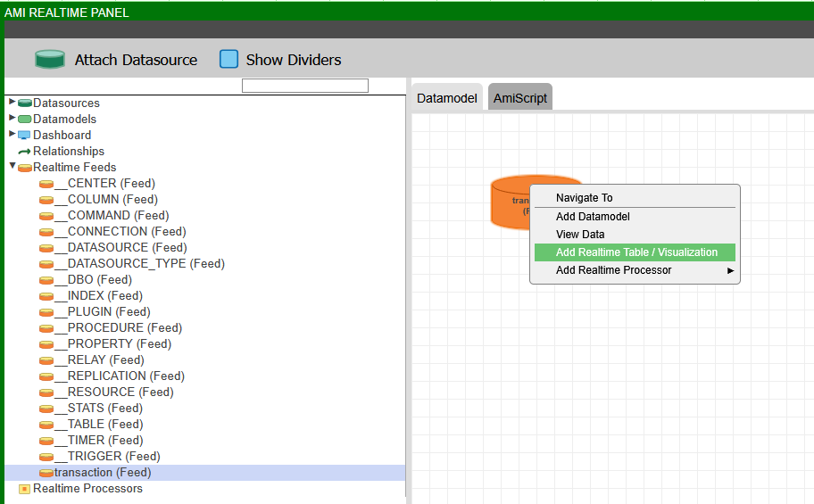This screenshot has height=504, width=814.
Task: Select the Relationships arrow icon
Action: 24,152
